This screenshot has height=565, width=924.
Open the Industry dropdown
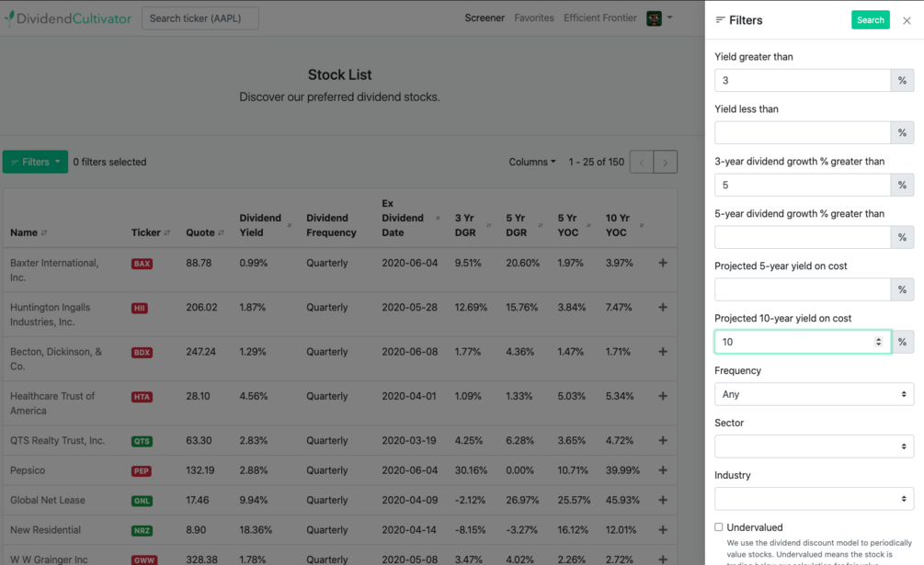click(x=814, y=499)
